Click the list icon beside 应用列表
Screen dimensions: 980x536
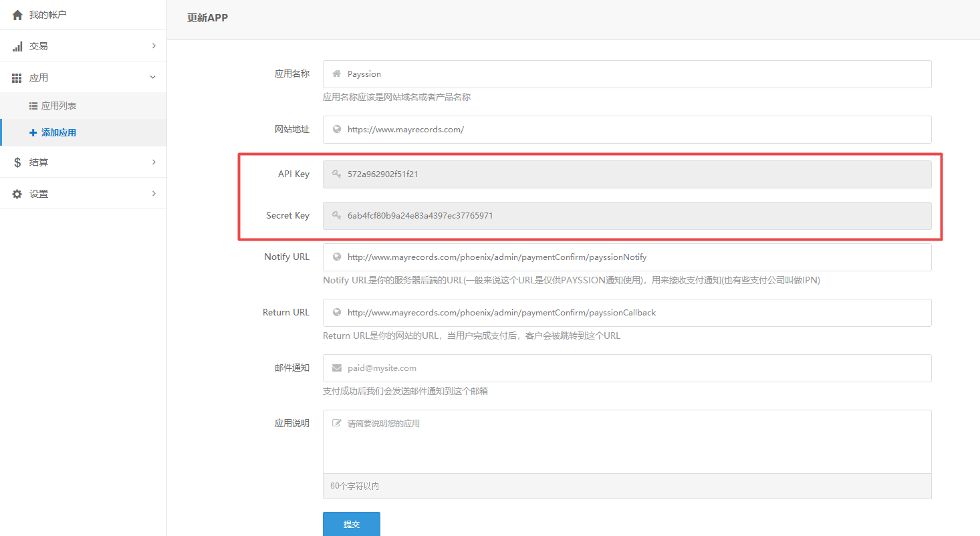coord(33,106)
